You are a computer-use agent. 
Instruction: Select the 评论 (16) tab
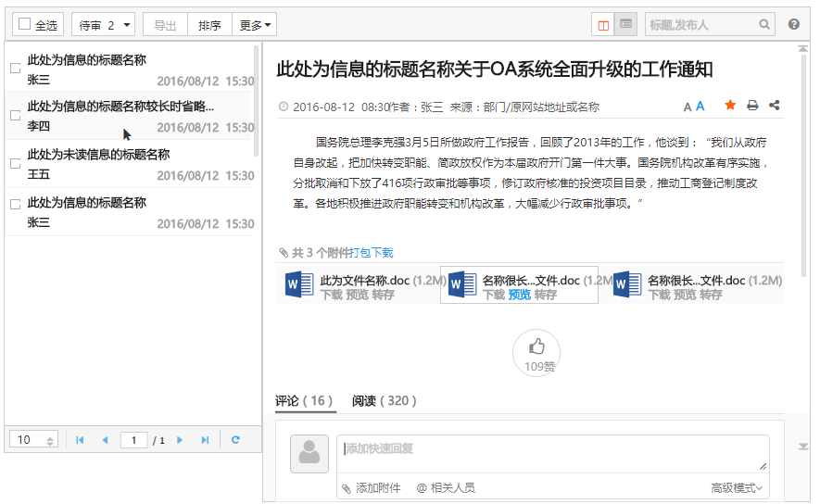point(305,401)
